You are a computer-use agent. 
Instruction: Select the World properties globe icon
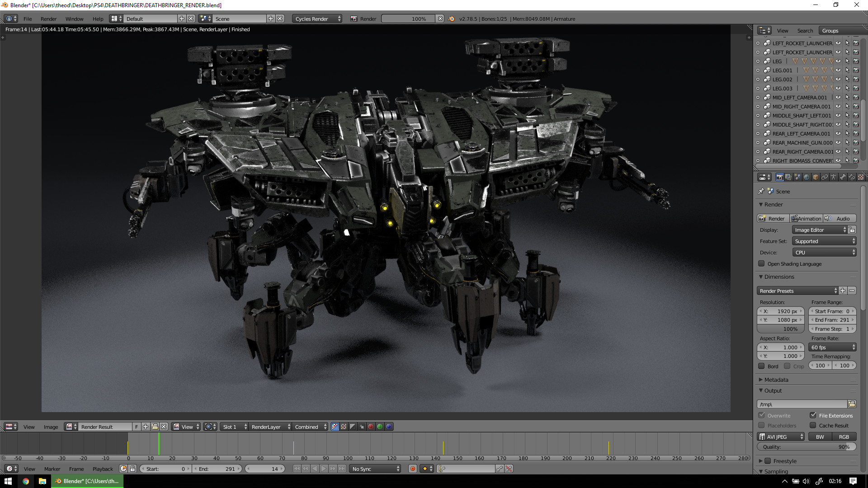coord(806,177)
